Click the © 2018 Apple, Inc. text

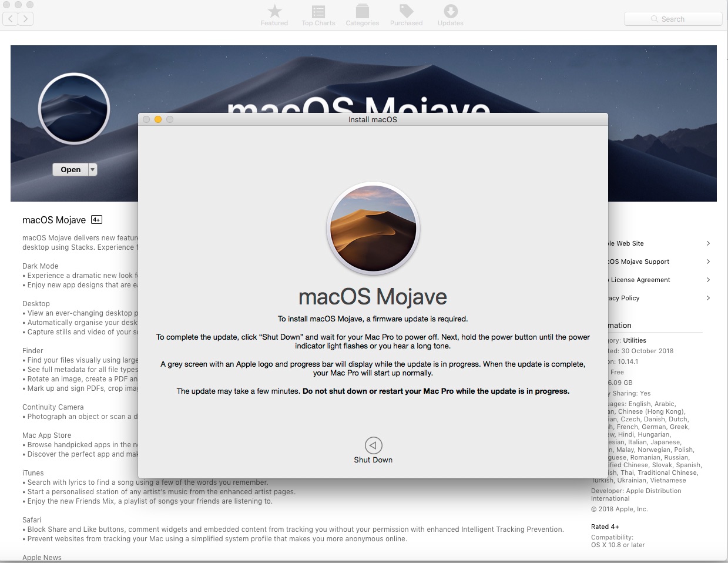pyautogui.click(x=619, y=510)
